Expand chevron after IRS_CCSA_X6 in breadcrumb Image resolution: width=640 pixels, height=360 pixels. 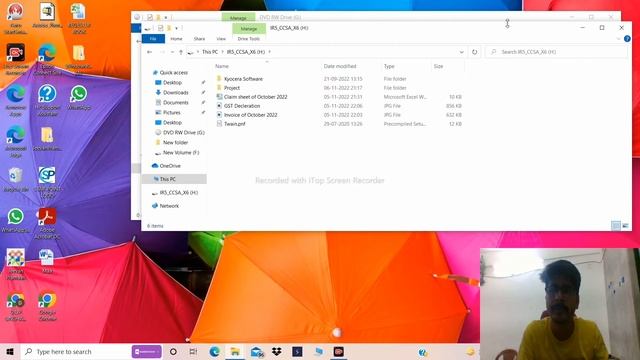tap(269, 52)
